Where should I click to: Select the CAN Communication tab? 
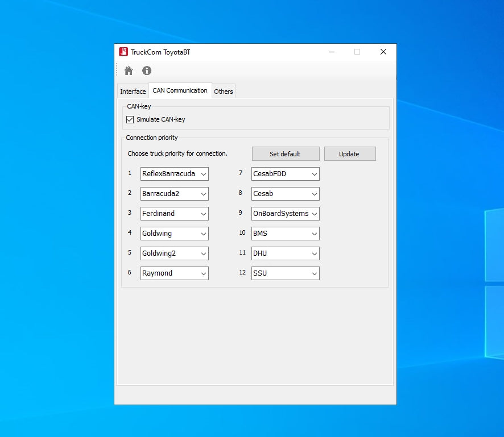click(180, 91)
